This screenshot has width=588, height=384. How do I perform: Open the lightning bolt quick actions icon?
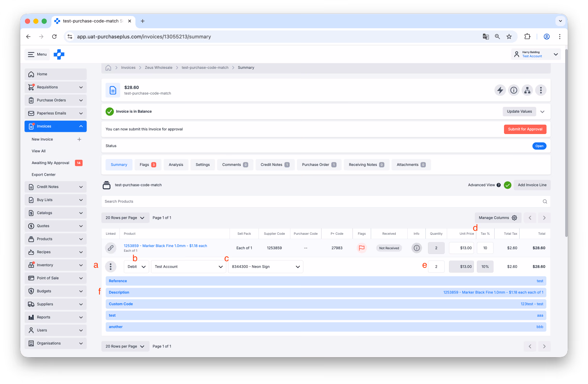(x=500, y=90)
